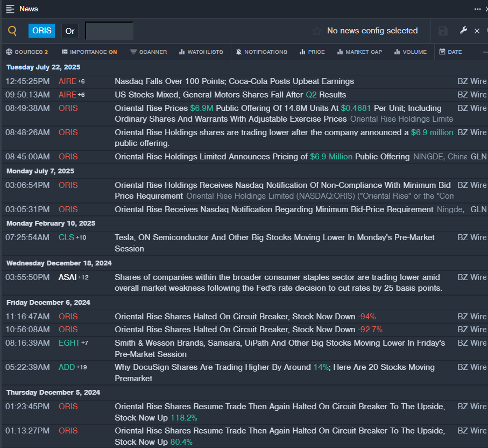Viewport: 488px width, 448px height.
Task: Open the Date filter
Action: (450, 52)
